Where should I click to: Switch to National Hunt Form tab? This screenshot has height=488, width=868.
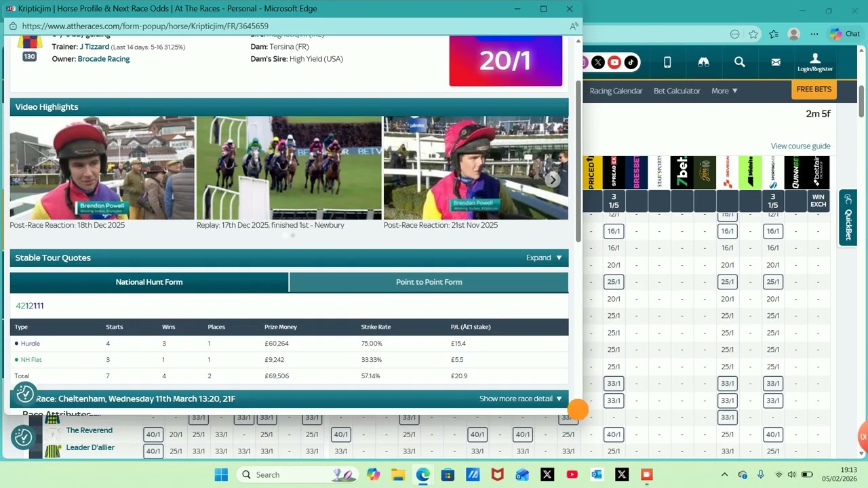(x=149, y=282)
